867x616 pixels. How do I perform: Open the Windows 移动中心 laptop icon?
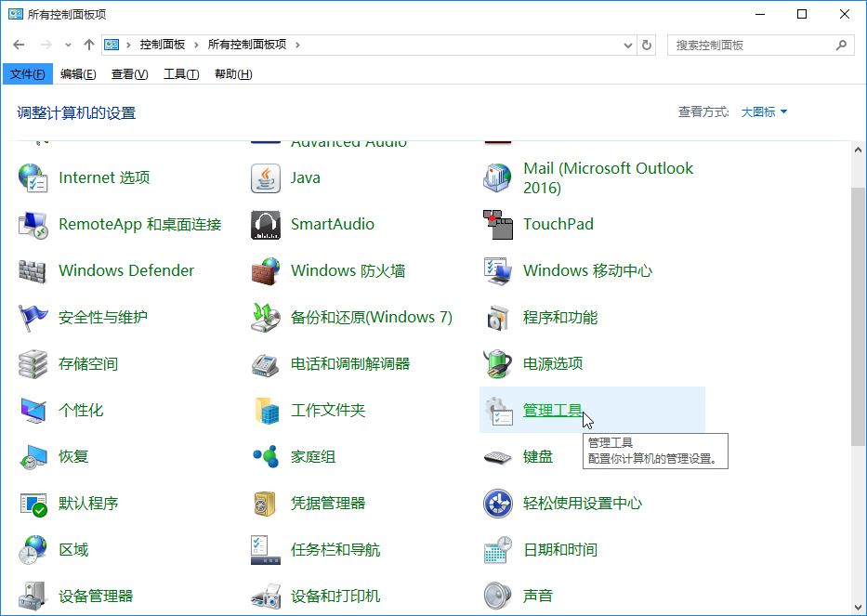(498, 271)
